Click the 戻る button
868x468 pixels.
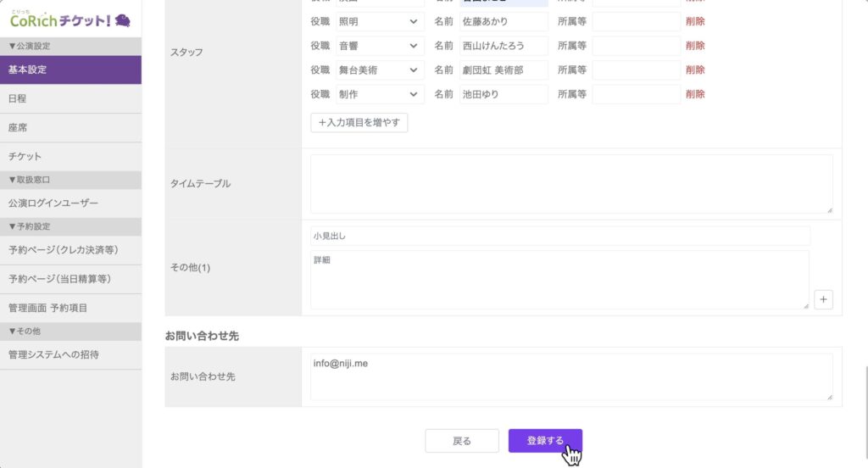[x=462, y=441]
